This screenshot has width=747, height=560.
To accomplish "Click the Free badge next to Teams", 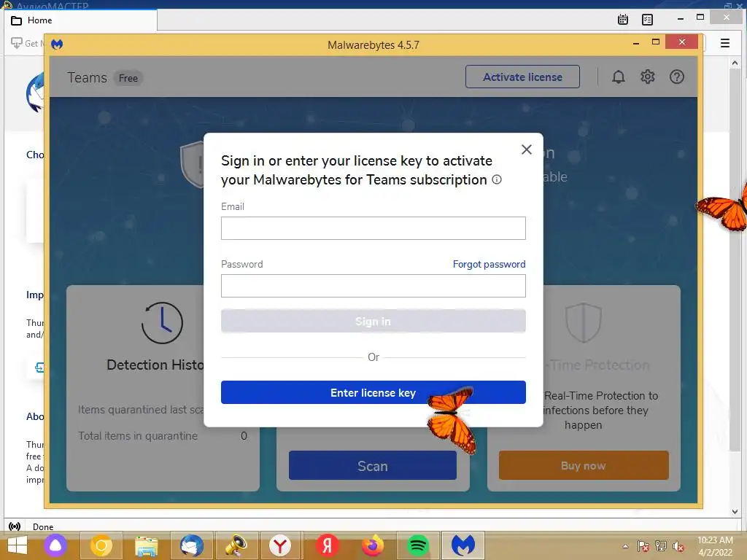I will pyautogui.click(x=128, y=78).
